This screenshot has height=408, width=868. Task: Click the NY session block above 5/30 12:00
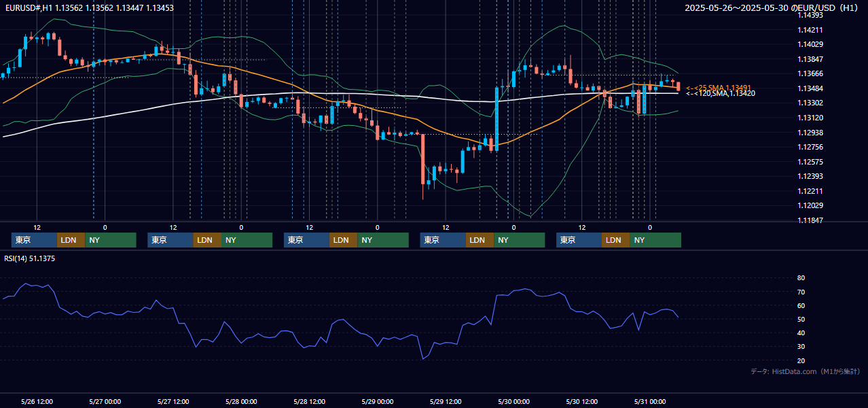[655, 240]
